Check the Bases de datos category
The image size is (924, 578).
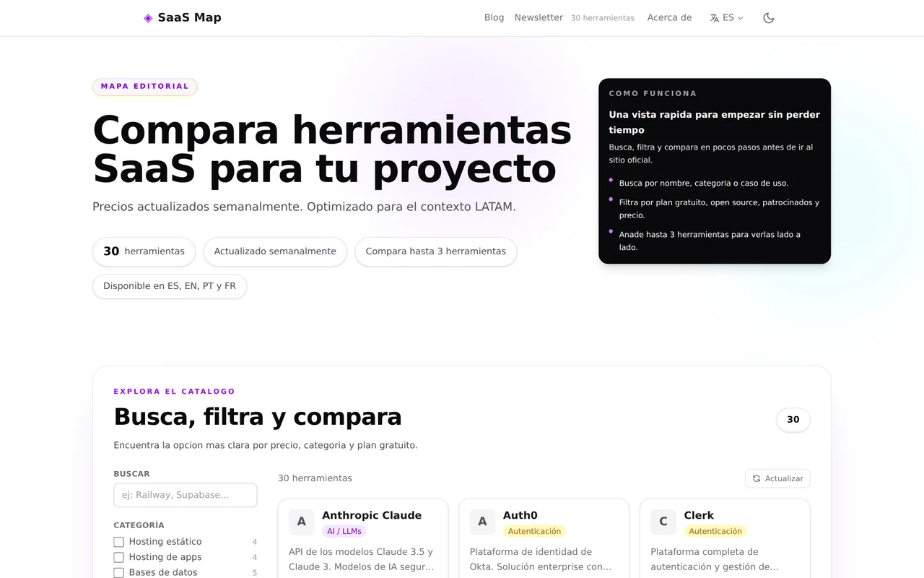pos(119,572)
